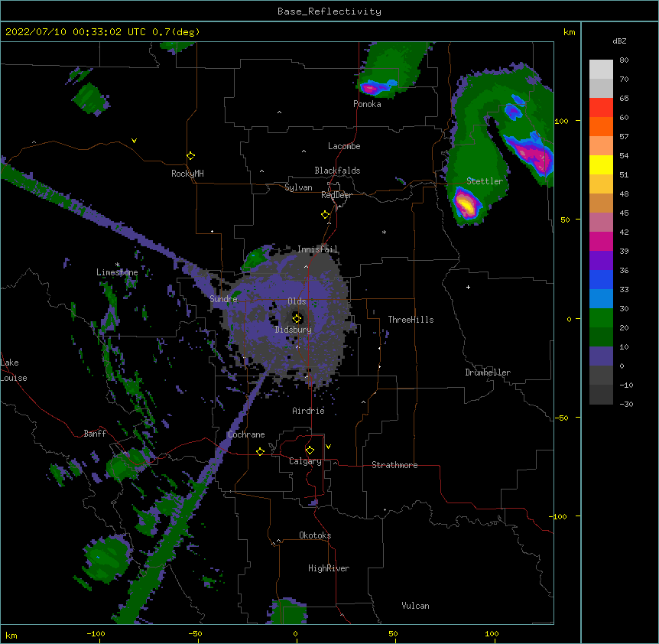Viewport: 659px width, 644px height.
Task: Click the Drumheller label
Action: (x=488, y=372)
